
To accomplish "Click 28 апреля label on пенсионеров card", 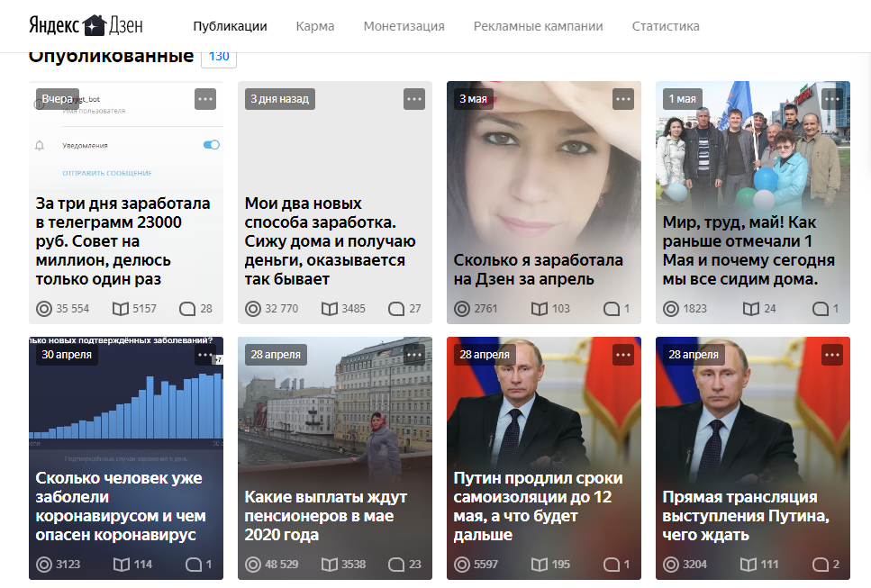I will coord(276,354).
